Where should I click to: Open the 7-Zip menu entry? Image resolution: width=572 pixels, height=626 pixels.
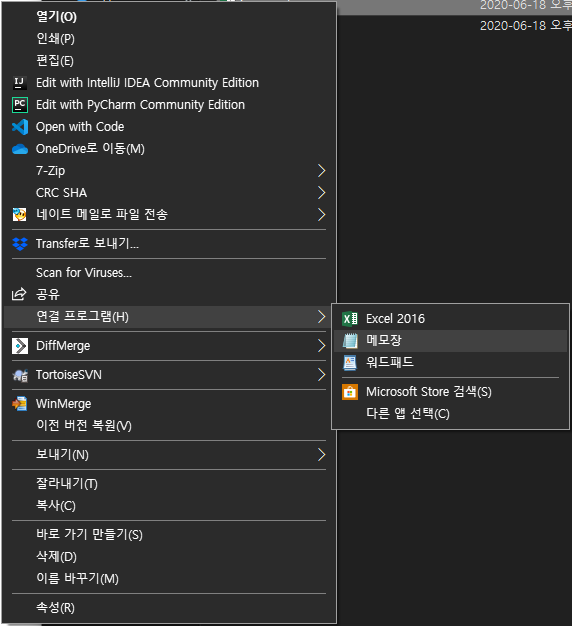tap(169, 171)
